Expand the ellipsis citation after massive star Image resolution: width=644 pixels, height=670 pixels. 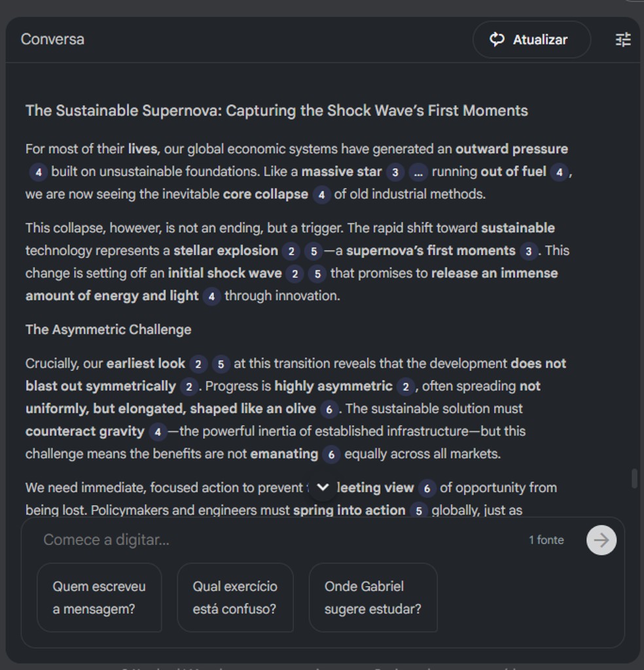click(418, 172)
